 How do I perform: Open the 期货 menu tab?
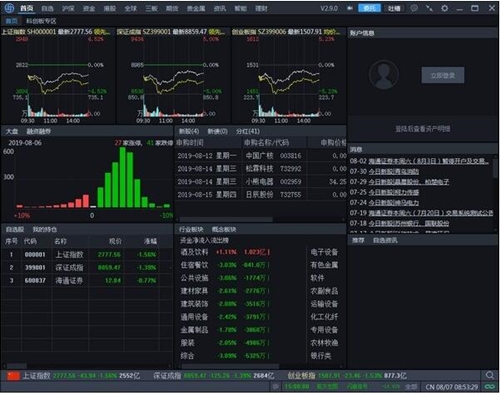coord(172,8)
